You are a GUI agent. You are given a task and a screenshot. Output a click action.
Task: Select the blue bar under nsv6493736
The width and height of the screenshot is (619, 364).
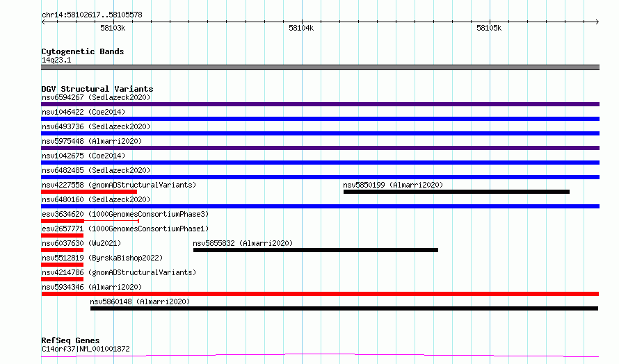pos(320,133)
